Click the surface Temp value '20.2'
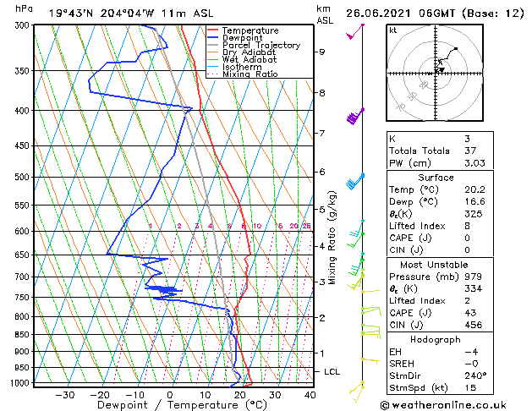This screenshot has height=411, width=532. click(474, 189)
